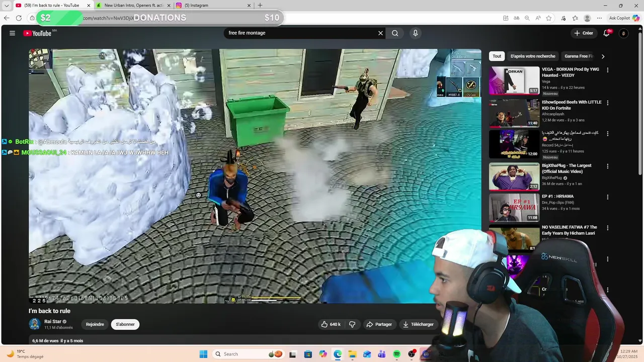644x362 pixels.
Task: Open the browser profile avatar
Action: click(x=587, y=18)
